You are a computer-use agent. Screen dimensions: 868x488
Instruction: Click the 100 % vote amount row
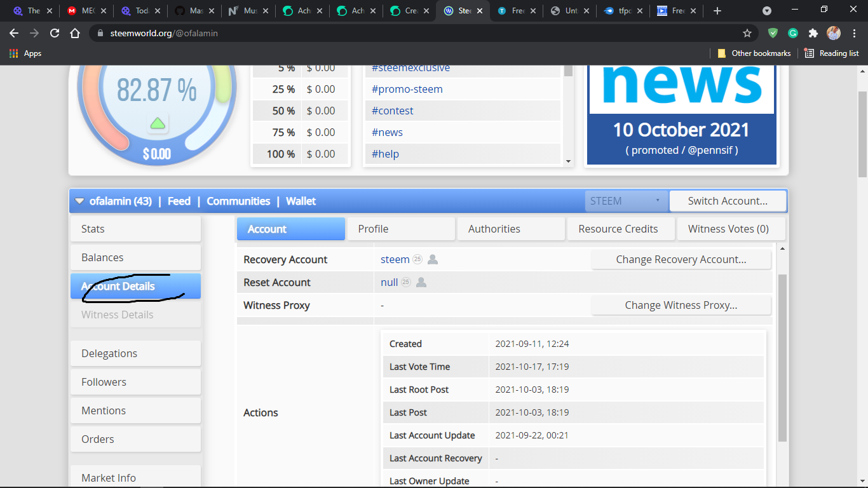tap(301, 154)
